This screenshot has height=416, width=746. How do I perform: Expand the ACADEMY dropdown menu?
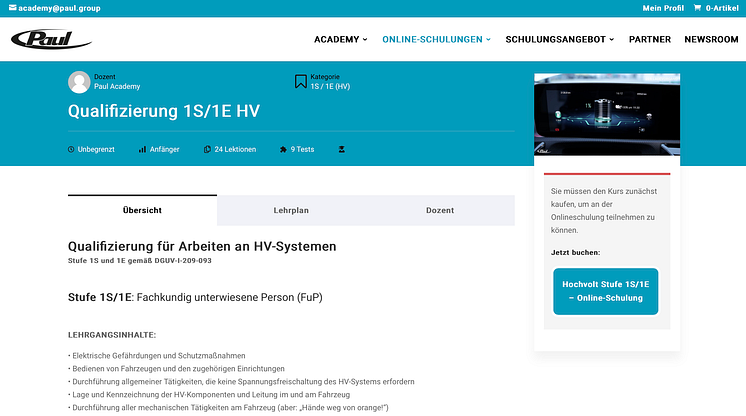point(340,39)
